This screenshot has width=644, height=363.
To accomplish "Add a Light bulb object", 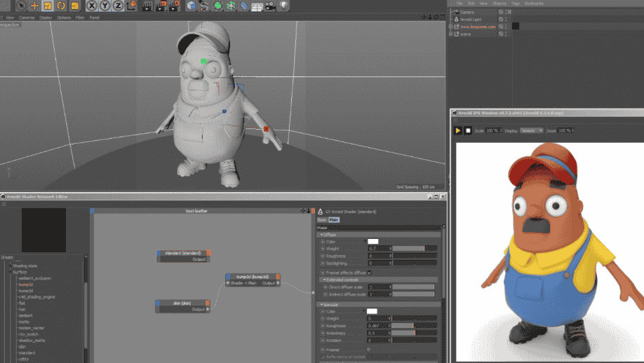I will pyautogui.click(x=283, y=6).
